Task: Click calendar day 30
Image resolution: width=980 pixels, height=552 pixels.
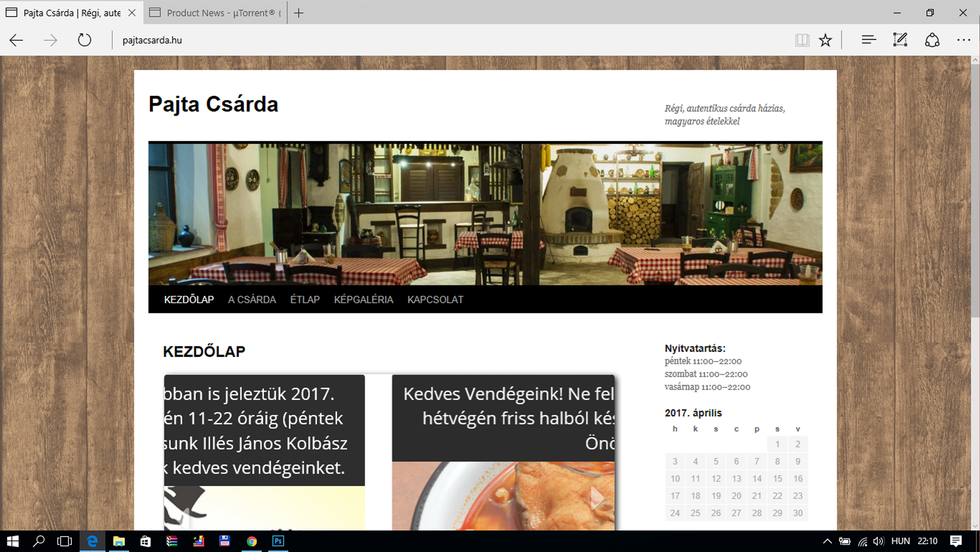Action: coord(797,513)
